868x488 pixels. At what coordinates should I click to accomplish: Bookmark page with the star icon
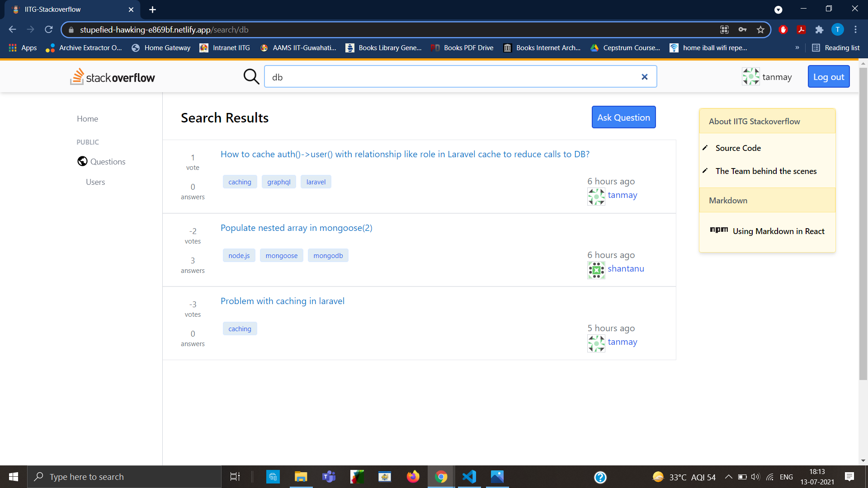(760, 30)
